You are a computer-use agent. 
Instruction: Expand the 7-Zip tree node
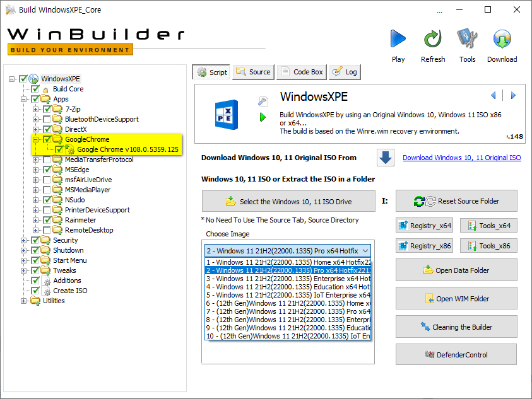pos(35,109)
